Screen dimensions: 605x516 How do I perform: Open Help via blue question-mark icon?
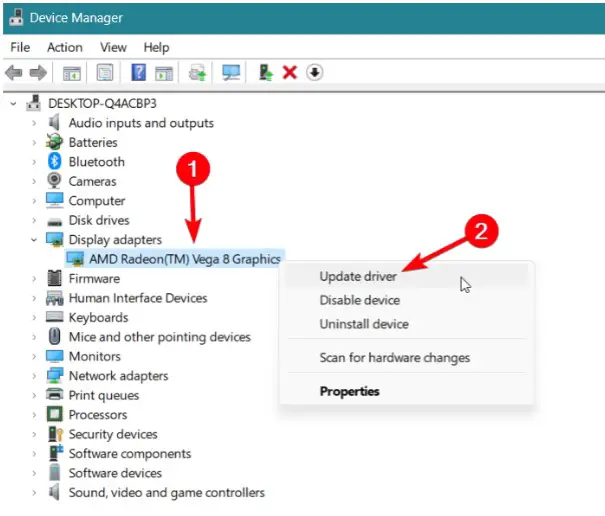tap(139, 72)
